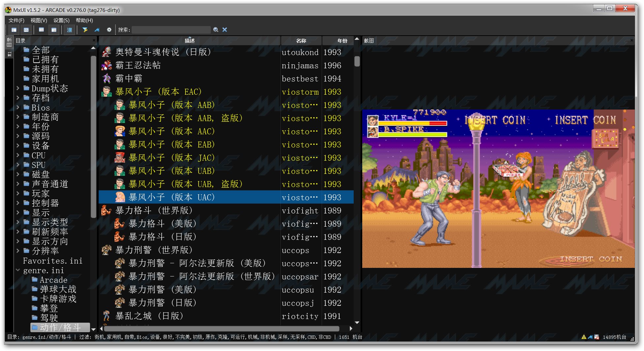This screenshot has width=644, height=351.
Task: Expand the 声音通道 tree node
Action: coord(18,184)
